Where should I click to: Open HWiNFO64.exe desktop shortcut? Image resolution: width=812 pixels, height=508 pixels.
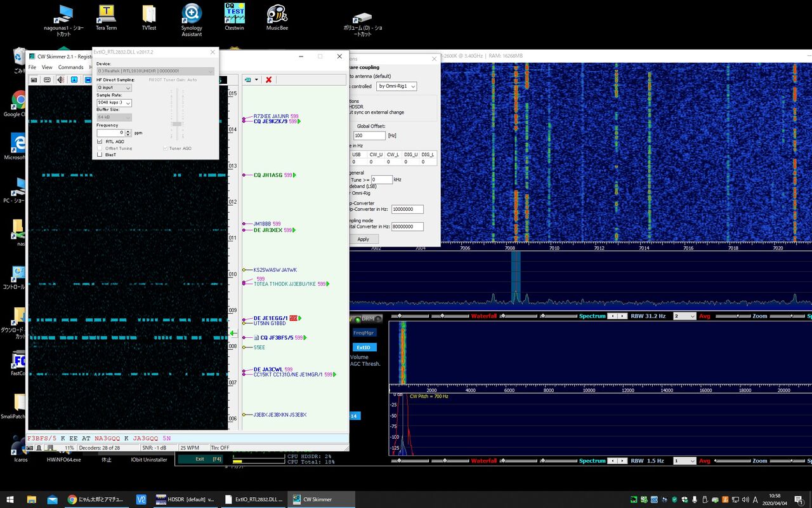click(63, 459)
